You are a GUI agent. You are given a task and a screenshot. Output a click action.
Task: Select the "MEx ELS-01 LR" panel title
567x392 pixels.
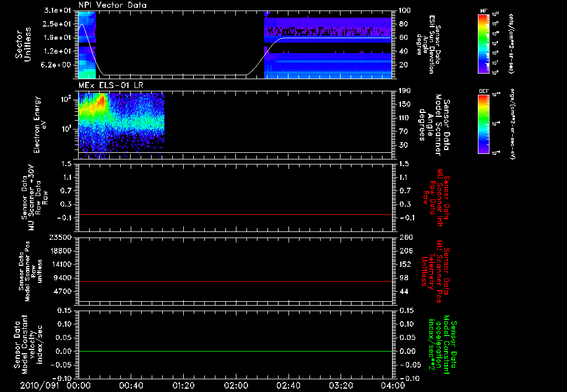coord(111,85)
